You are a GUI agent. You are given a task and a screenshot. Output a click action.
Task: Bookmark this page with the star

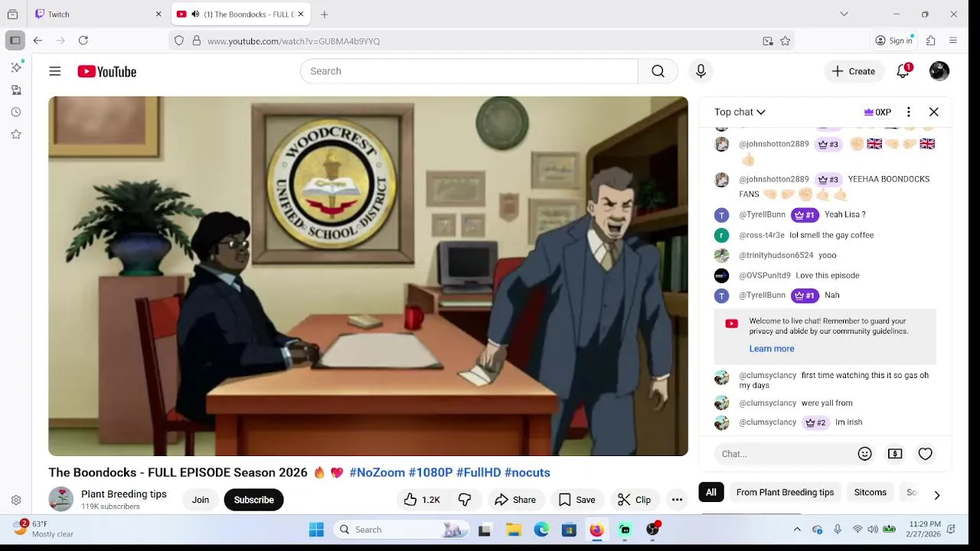[x=786, y=41]
